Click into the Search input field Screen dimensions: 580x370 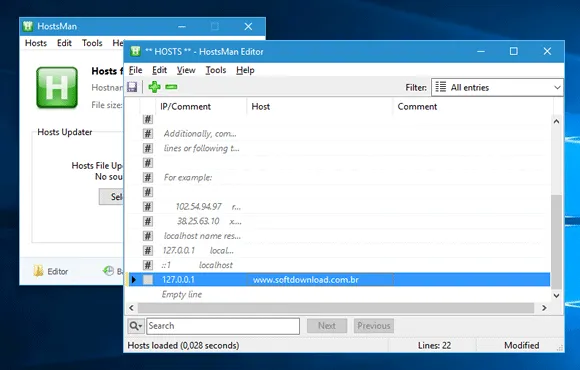coord(223,326)
